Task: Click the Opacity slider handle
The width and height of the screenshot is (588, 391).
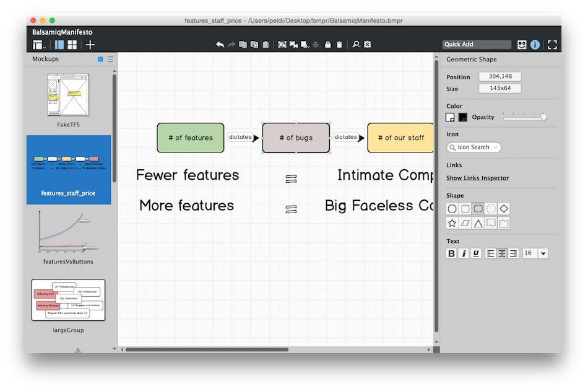Action: (x=544, y=116)
